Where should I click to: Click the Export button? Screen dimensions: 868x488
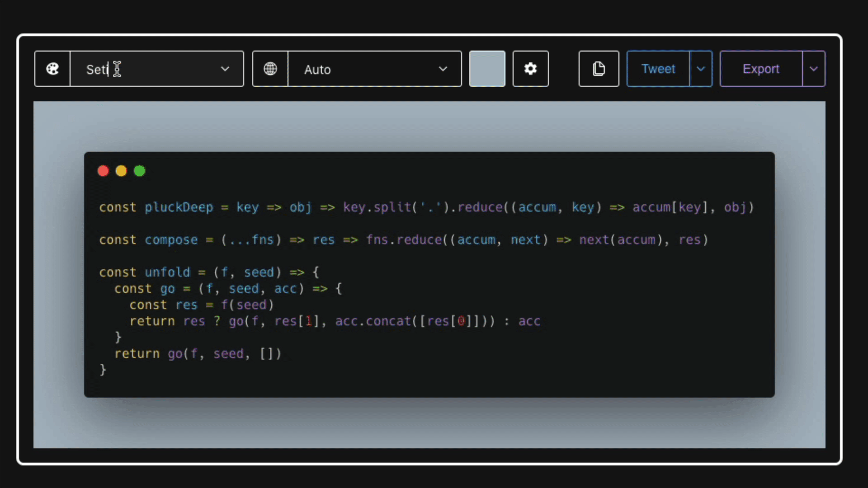click(761, 69)
